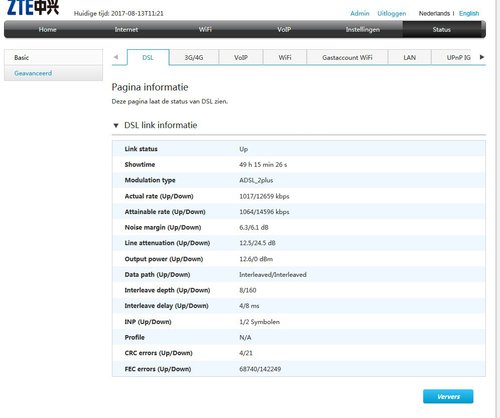This screenshot has height=418, width=500.
Task: Click the noise margin 6.3/6.1 dB
Action: click(x=254, y=227)
